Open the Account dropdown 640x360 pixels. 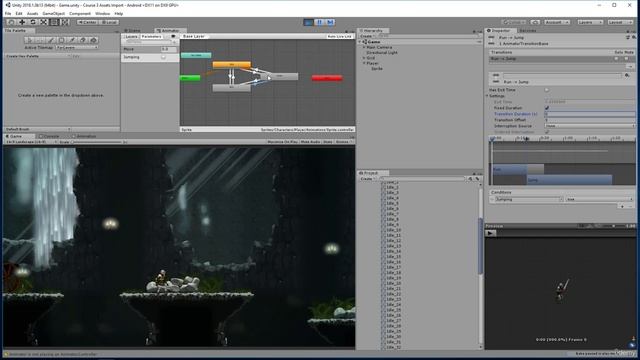[x=557, y=22]
